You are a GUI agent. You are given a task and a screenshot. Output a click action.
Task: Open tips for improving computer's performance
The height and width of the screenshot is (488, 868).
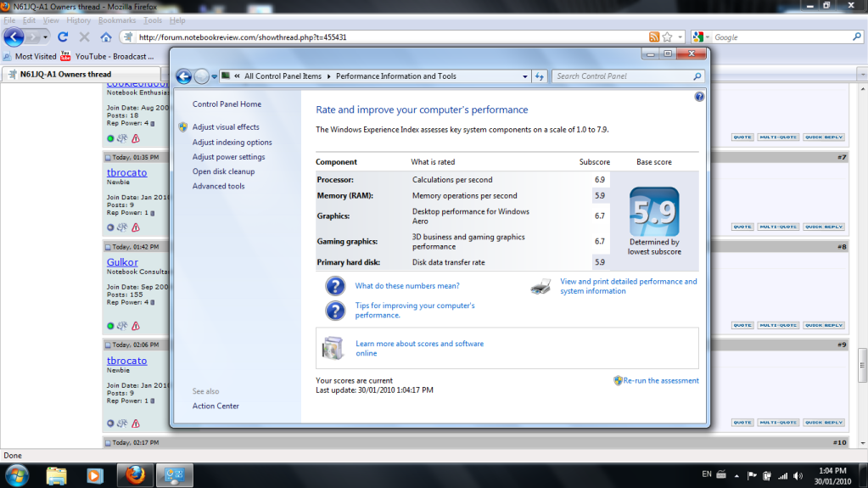415,310
